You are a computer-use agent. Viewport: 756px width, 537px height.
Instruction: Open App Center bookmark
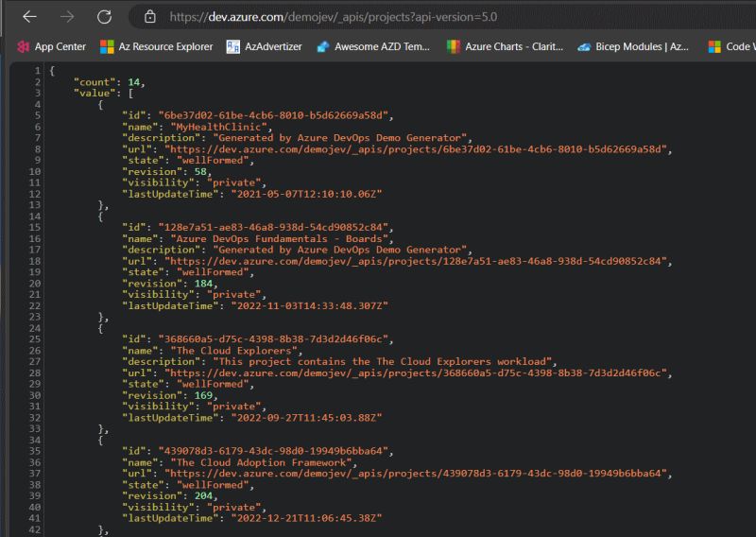tap(52, 46)
